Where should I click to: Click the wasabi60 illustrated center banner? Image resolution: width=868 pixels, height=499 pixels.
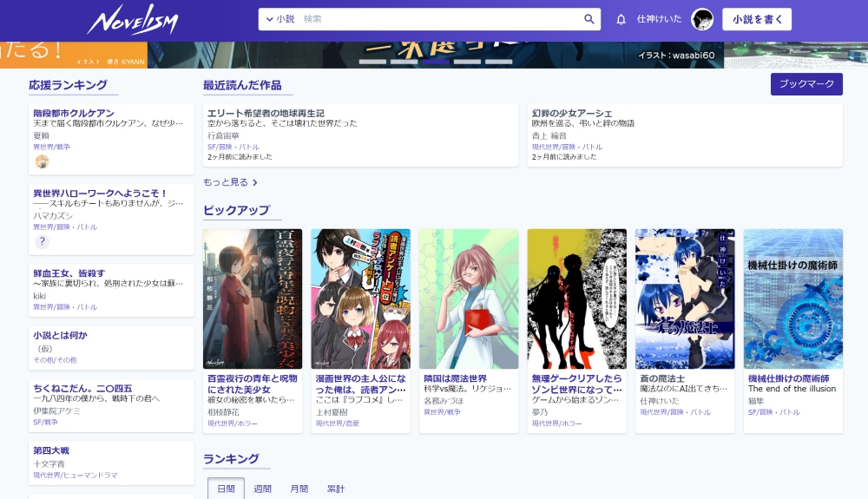click(436, 56)
